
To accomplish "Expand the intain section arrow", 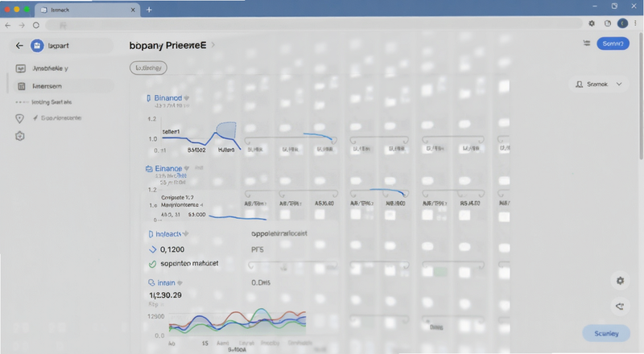I will point(180,283).
